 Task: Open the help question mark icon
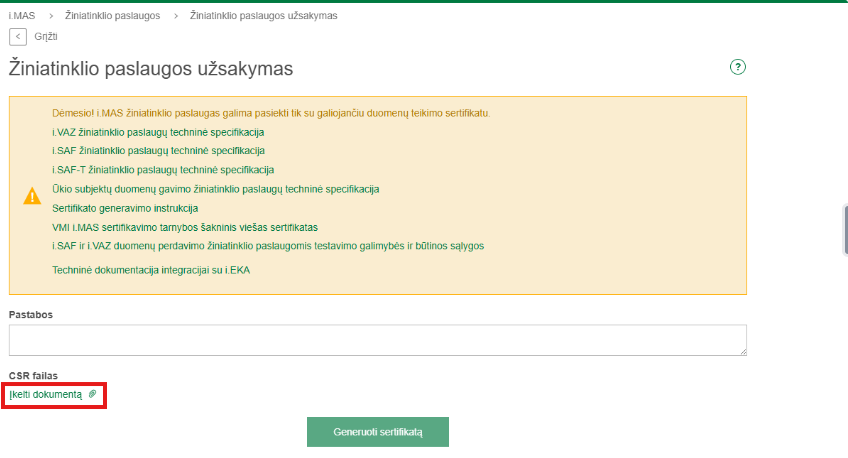(739, 67)
